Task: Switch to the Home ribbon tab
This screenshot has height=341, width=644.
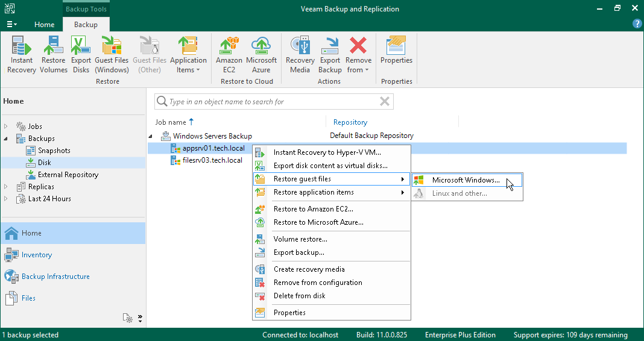Action: pyautogui.click(x=45, y=25)
